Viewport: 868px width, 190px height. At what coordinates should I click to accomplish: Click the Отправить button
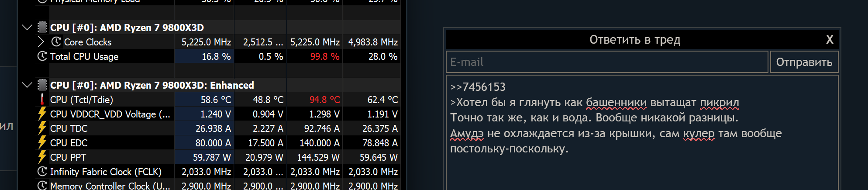[x=804, y=62]
